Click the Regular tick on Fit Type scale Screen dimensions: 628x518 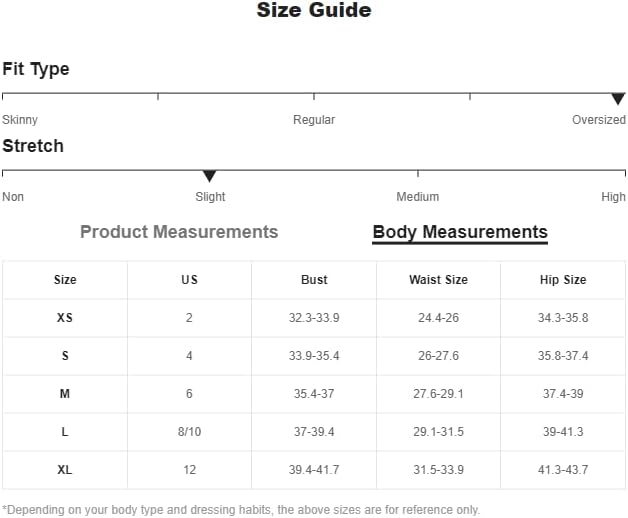pyautogui.click(x=314, y=96)
